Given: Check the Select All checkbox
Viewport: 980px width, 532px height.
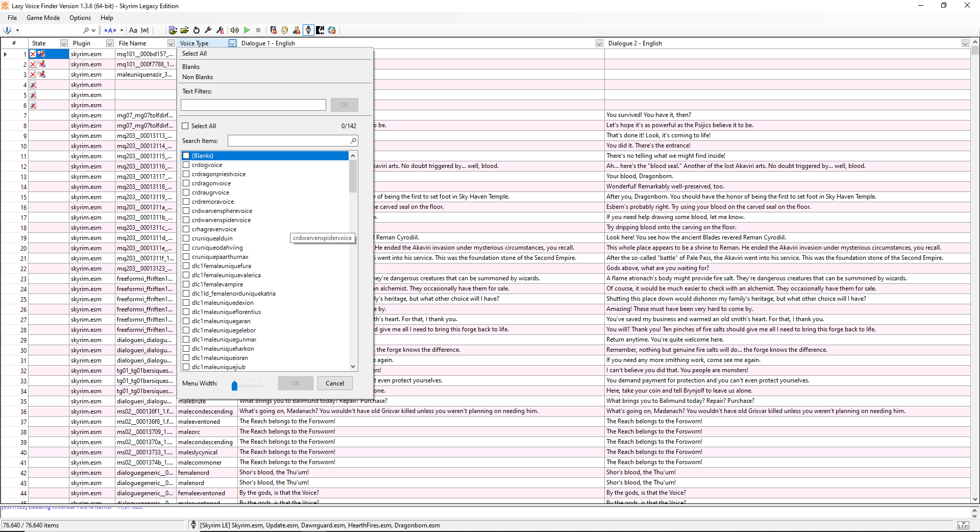Looking at the screenshot, I should coord(185,126).
